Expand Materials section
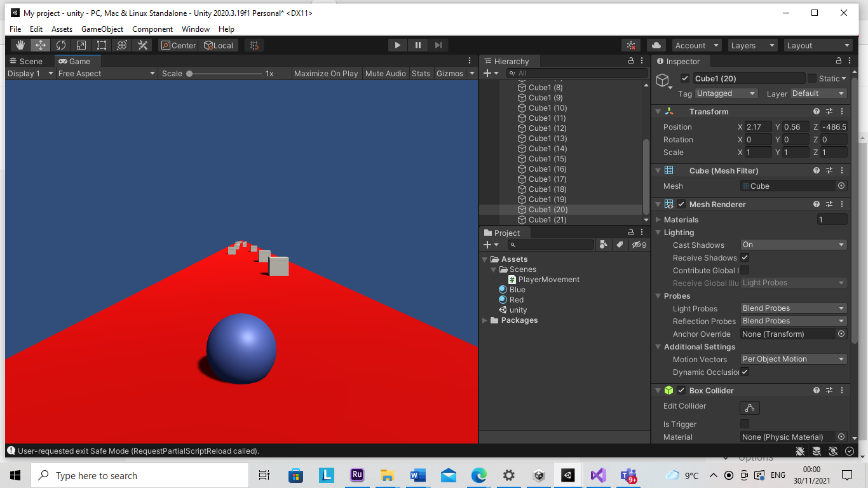 [x=658, y=219]
